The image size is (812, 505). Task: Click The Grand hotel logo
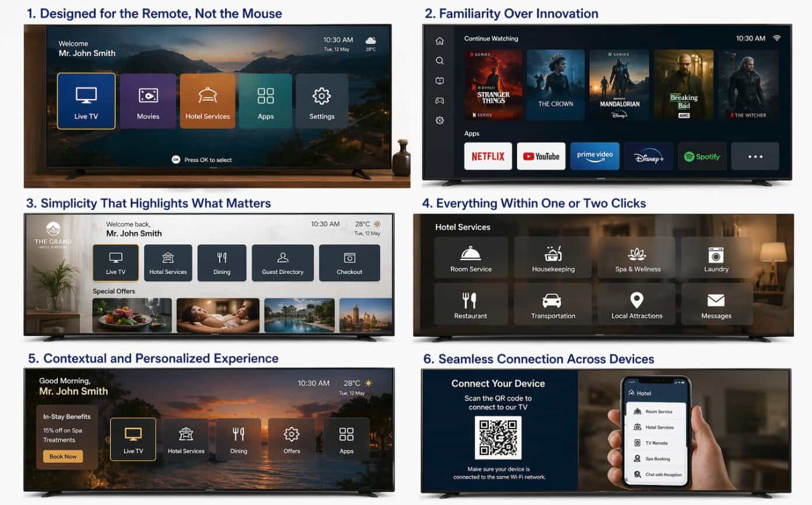pos(53,234)
